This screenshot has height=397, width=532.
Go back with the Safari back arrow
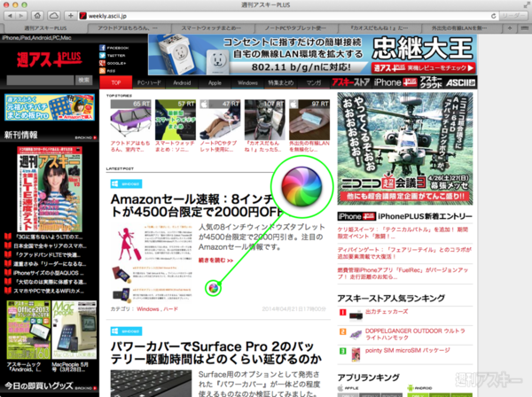coord(10,16)
